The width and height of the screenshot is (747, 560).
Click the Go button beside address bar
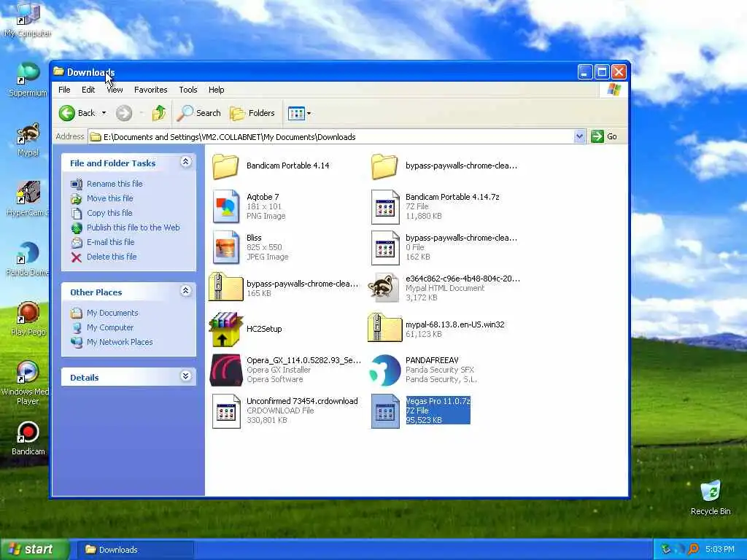tap(604, 136)
